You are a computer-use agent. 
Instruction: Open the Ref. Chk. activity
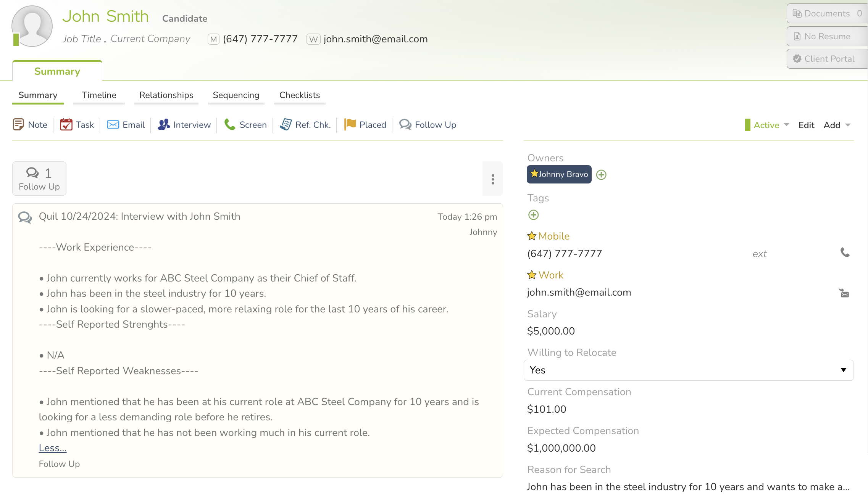click(x=305, y=125)
